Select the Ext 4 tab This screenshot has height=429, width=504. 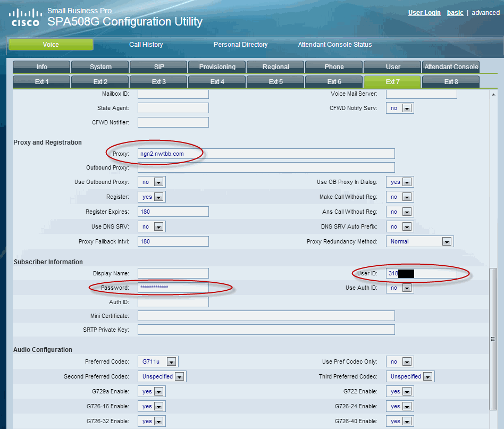coord(217,82)
